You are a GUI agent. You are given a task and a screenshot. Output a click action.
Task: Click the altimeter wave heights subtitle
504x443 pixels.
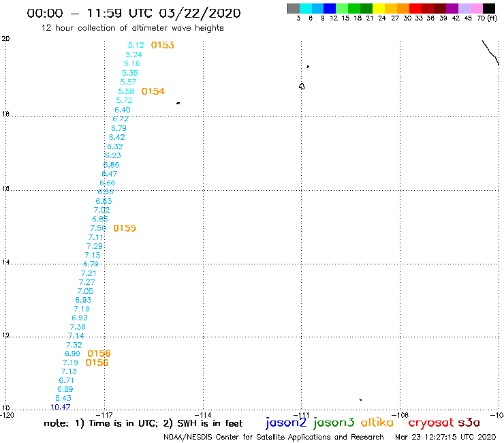[x=132, y=28]
